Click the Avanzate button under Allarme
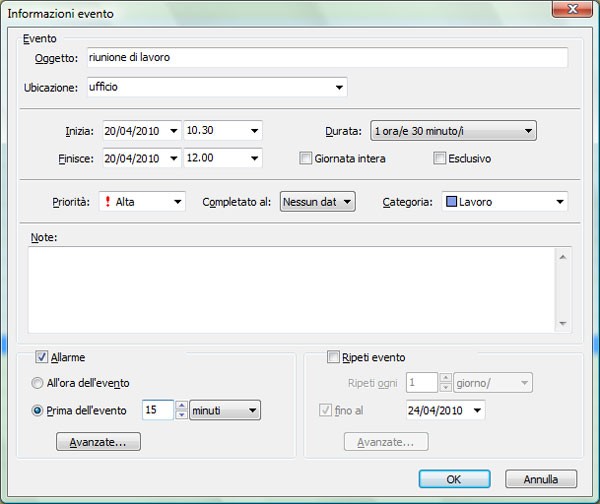This screenshot has height=504, width=600. coord(98,441)
